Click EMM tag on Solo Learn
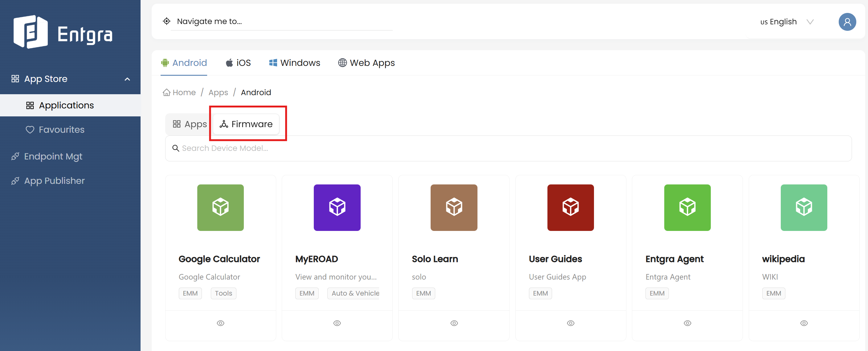The image size is (868, 351). point(423,293)
